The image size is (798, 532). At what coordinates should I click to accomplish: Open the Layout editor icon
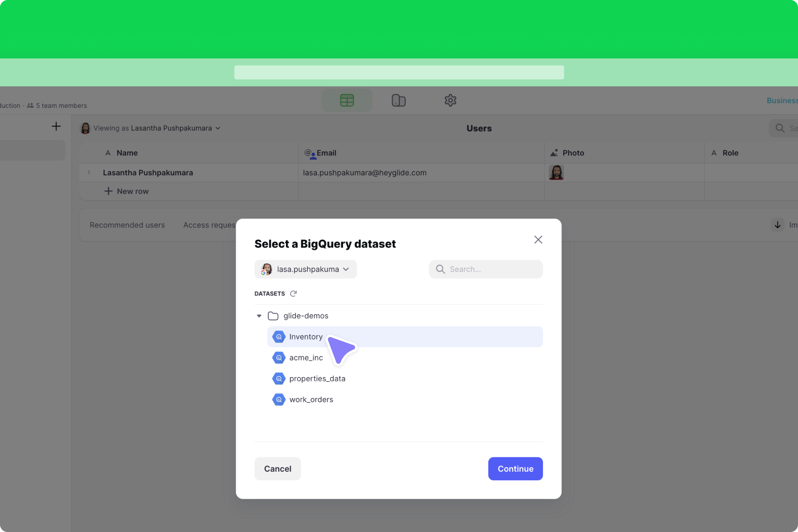[x=399, y=100]
